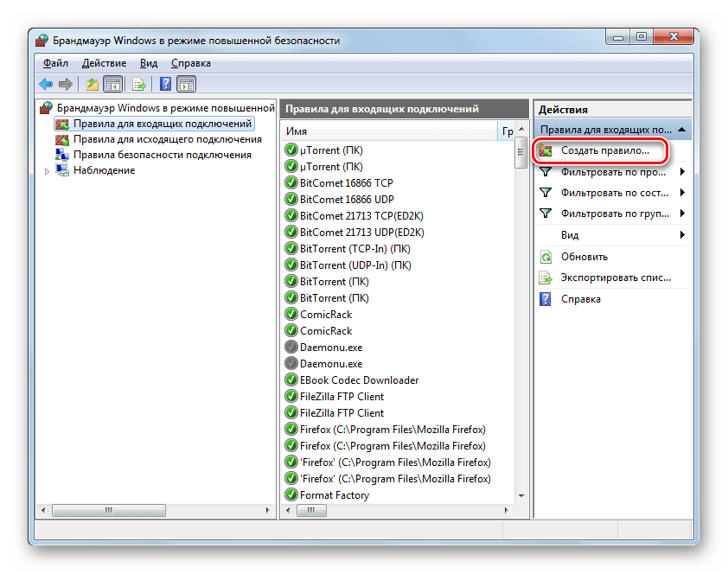
Task: Click the Наблюдение monitor icon
Action: point(62,170)
